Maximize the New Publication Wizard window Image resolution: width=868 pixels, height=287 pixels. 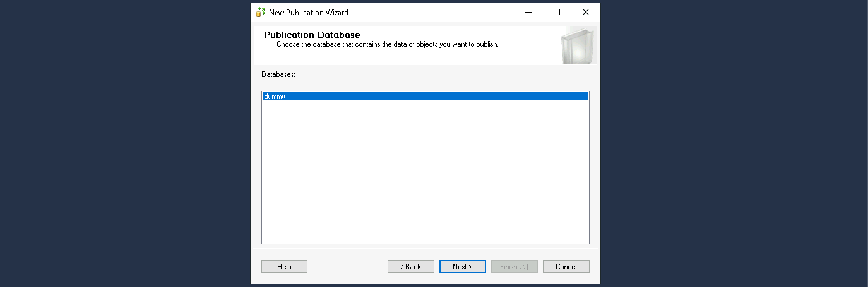[x=556, y=12]
